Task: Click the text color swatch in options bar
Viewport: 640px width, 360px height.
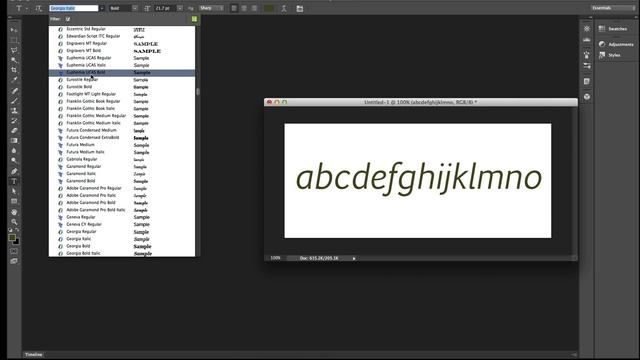Action: (269, 8)
